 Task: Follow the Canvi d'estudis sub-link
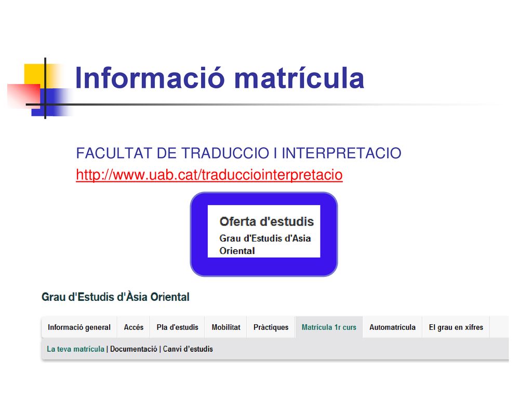point(188,349)
